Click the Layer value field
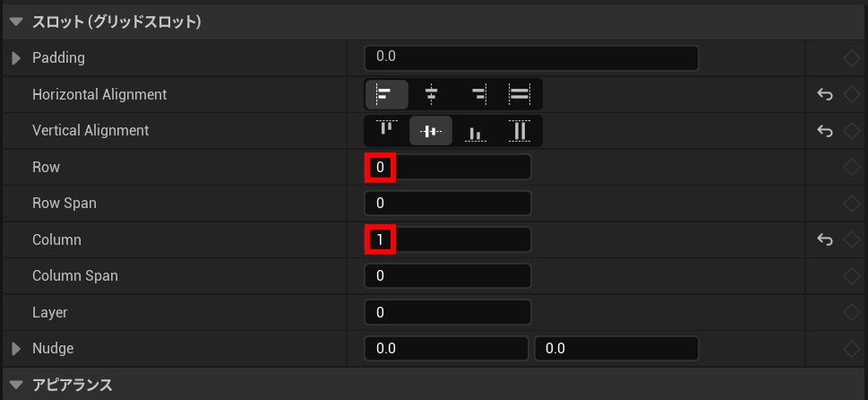 click(x=447, y=312)
